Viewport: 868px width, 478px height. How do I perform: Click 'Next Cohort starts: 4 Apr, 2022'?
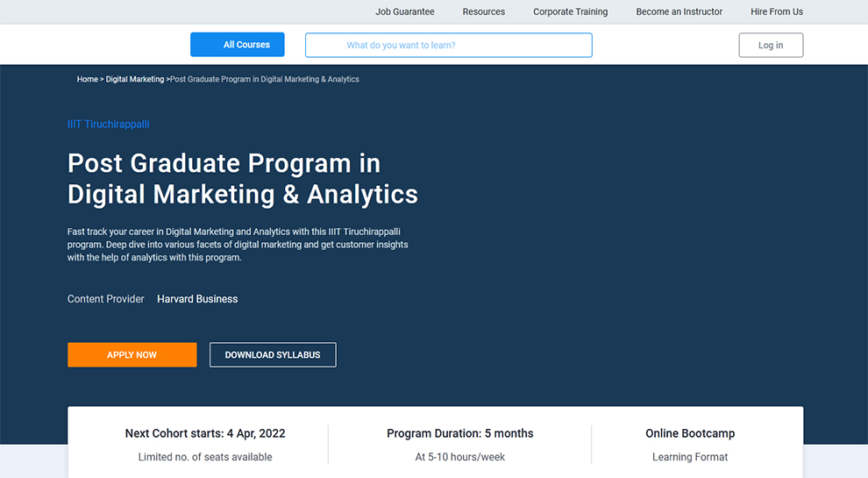pyautogui.click(x=205, y=433)
